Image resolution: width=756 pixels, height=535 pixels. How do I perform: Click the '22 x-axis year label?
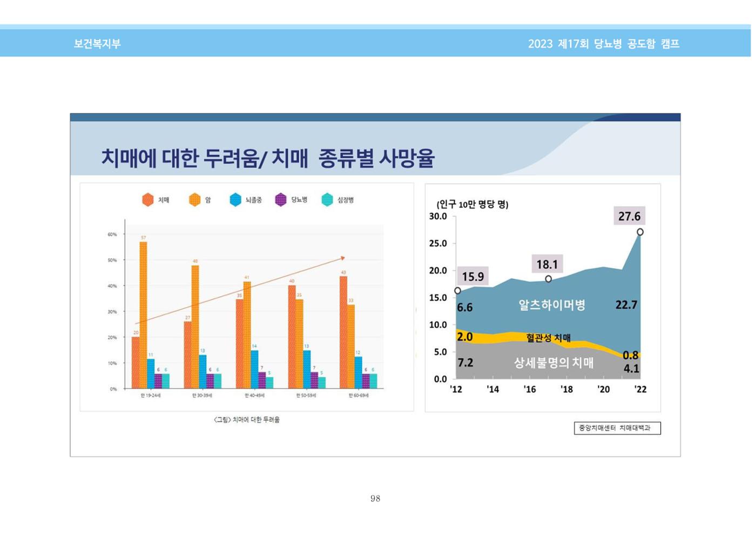coord(640,389)
